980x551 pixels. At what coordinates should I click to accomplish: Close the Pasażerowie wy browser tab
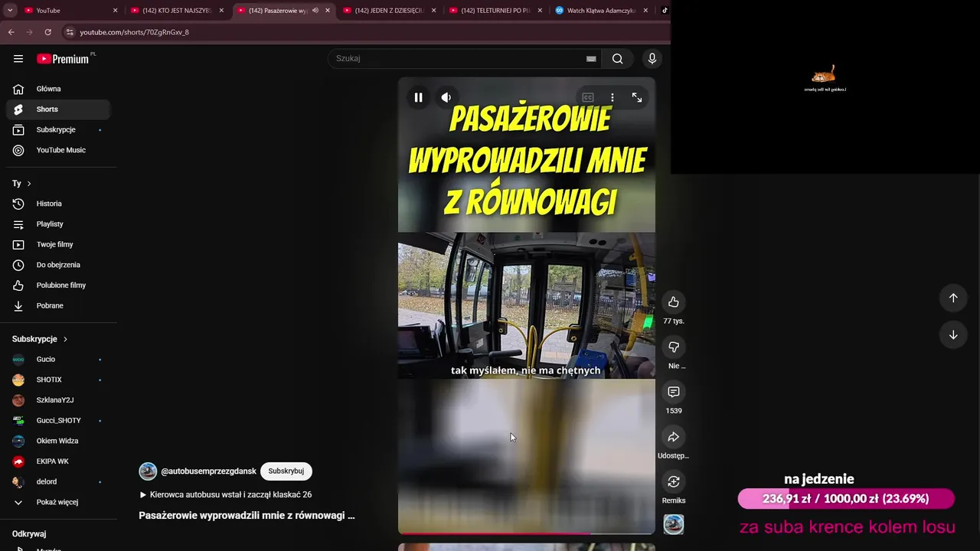pos(328,11)
